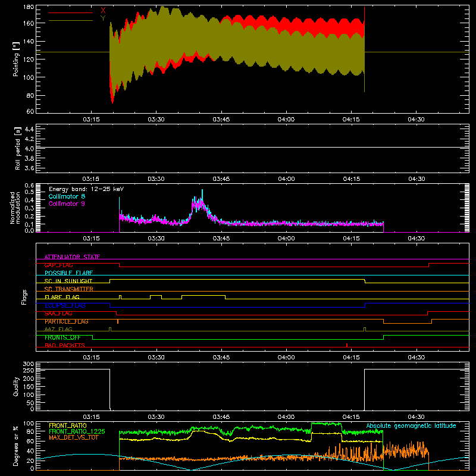Click the 'PARTICLE_FLAG' label
Viewport: 476px width, 476px height.
point(67,321)
